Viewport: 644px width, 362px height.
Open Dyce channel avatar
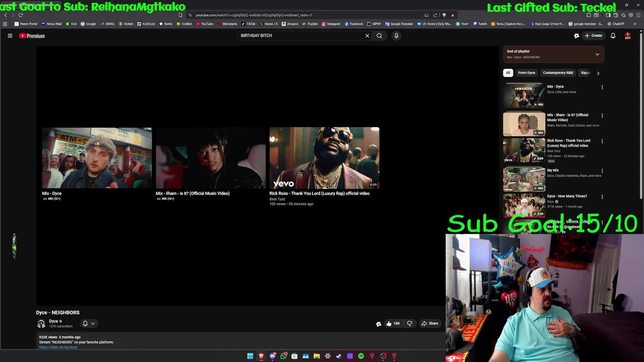coord(41,324)
